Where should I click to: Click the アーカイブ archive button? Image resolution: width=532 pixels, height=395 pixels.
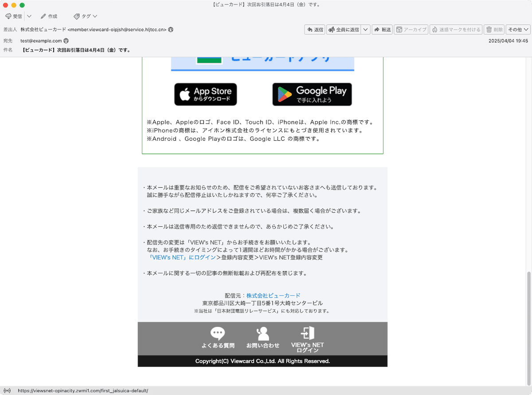click(x=411, y=30)
